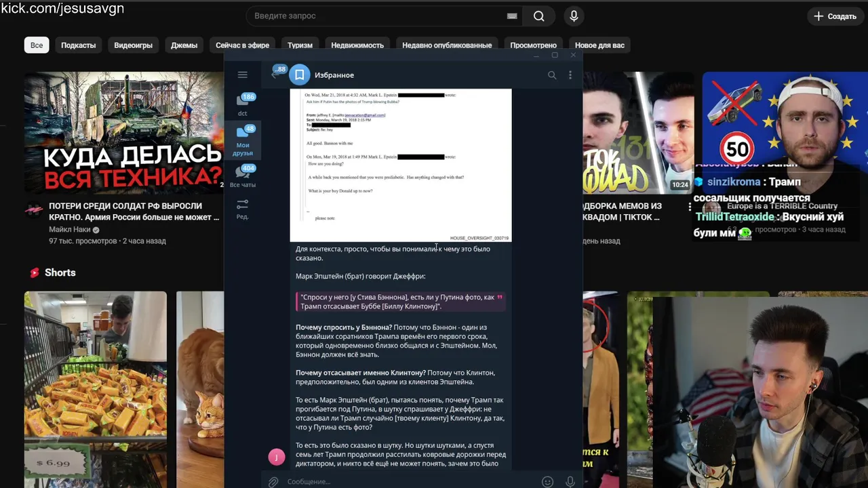Open the 50 speed-limit sign video thumbnail
The width and height of the screenshot is (868, 488).
(784, 133)
